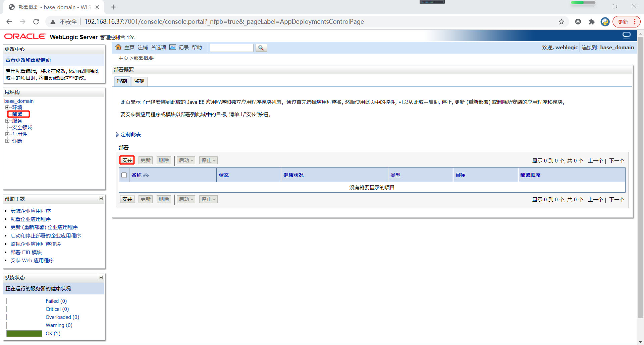Click the name column sort arrow icon
The image size is (644, 345).
click(x=146, y=175)
